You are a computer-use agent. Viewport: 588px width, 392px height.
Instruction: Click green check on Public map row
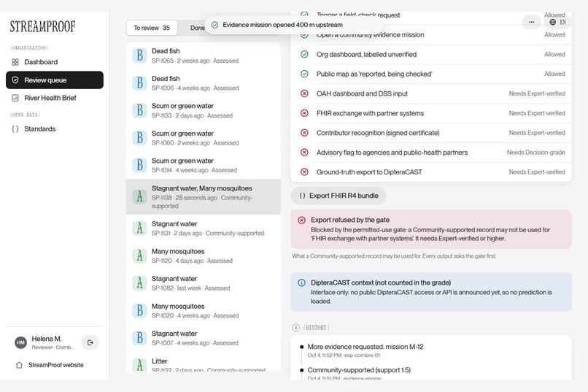(304, 74)
